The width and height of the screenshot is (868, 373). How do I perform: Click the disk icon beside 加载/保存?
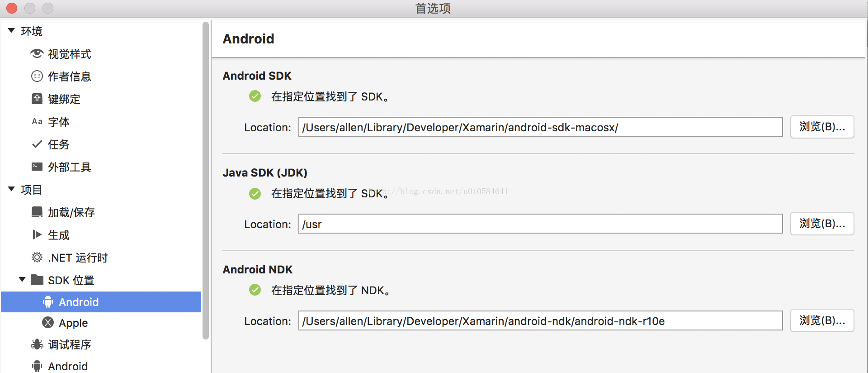pyautogui.click(x=37, y=212)
